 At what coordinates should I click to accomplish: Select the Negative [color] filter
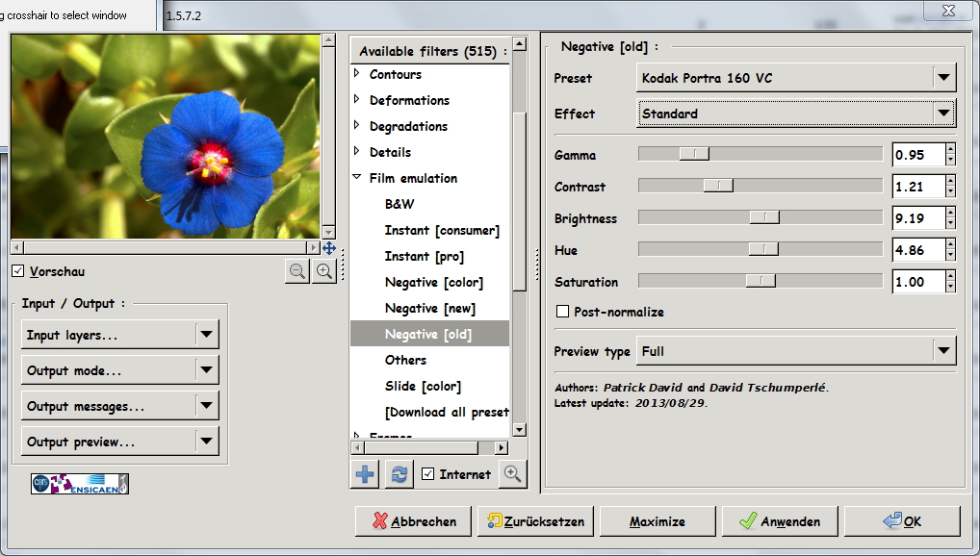coord(434,283)
